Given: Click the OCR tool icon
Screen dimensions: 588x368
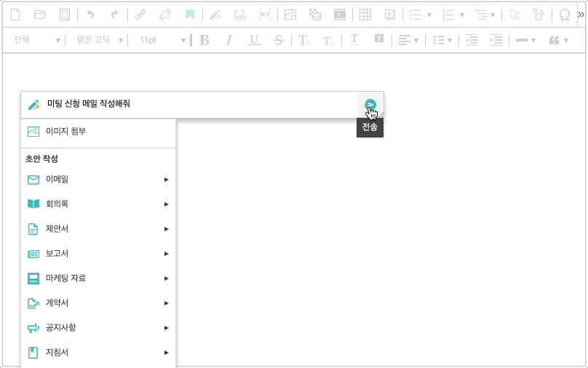Looking at the screenshot, I should [x=265, y=15].
